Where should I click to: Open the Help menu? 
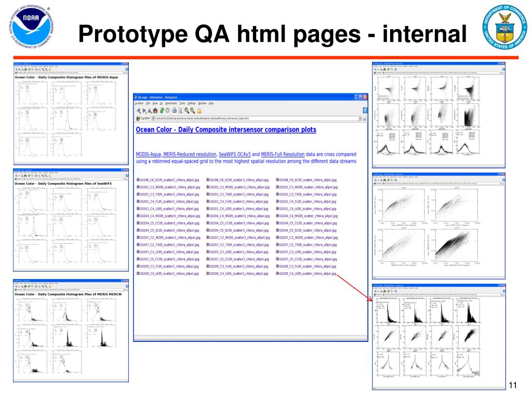click(x=211, y=103)
